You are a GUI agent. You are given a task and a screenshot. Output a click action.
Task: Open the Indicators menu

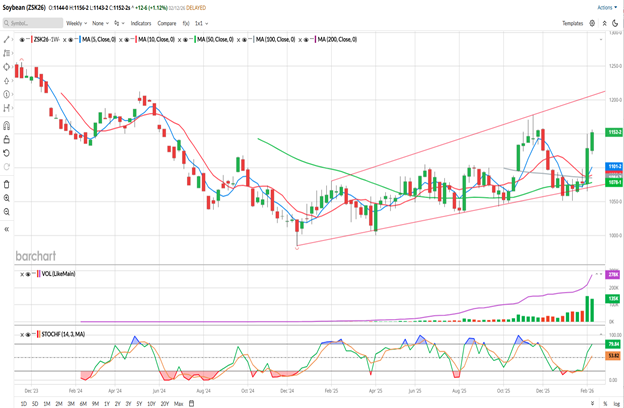(x=141, y=23)
